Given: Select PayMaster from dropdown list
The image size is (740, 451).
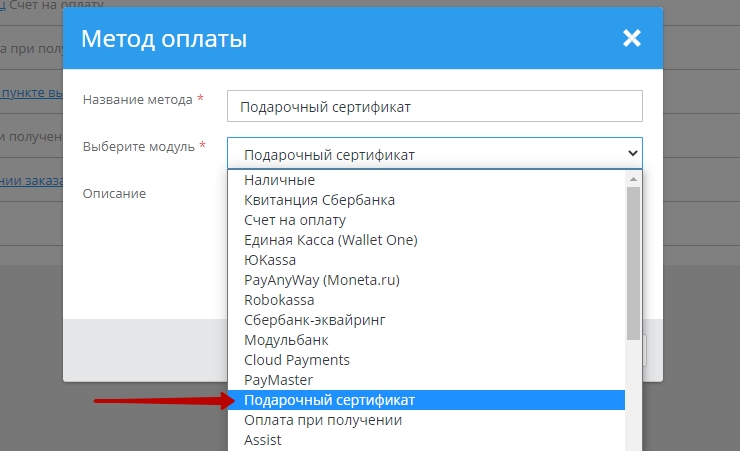Looking at the screenshot, I should [x=278, y=380].
